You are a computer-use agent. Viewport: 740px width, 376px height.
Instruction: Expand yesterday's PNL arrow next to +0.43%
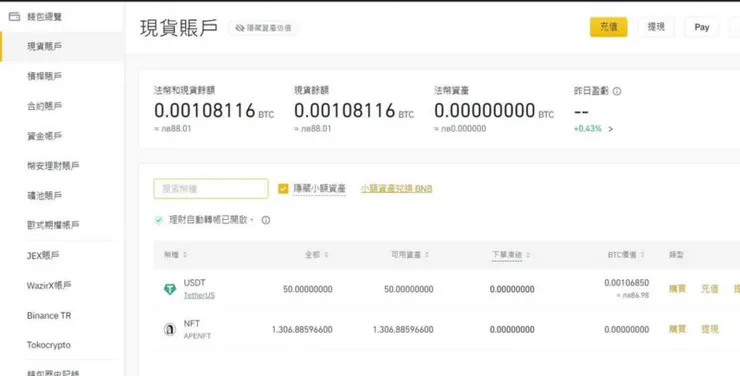[x=610, y=129]
